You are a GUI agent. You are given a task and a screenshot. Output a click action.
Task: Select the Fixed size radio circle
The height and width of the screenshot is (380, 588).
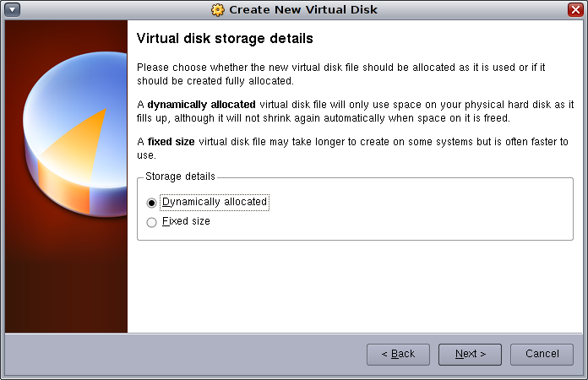point(152,222)
